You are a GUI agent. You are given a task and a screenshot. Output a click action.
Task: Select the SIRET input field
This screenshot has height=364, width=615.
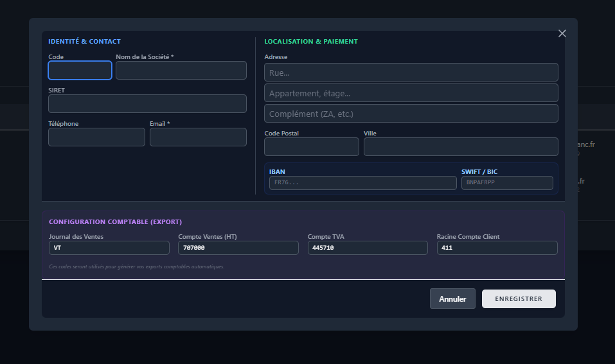(x=147, y=104)
